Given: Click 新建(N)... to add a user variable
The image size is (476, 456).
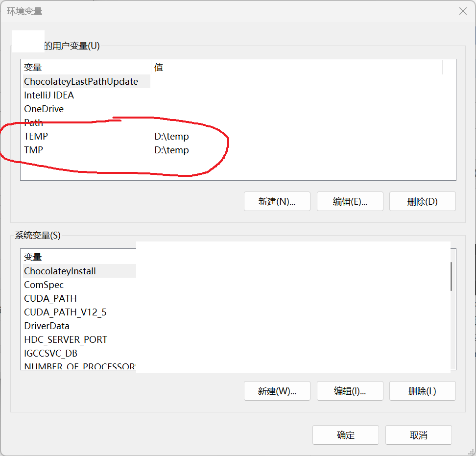Looking at the screenshot, I should [277, 201].
